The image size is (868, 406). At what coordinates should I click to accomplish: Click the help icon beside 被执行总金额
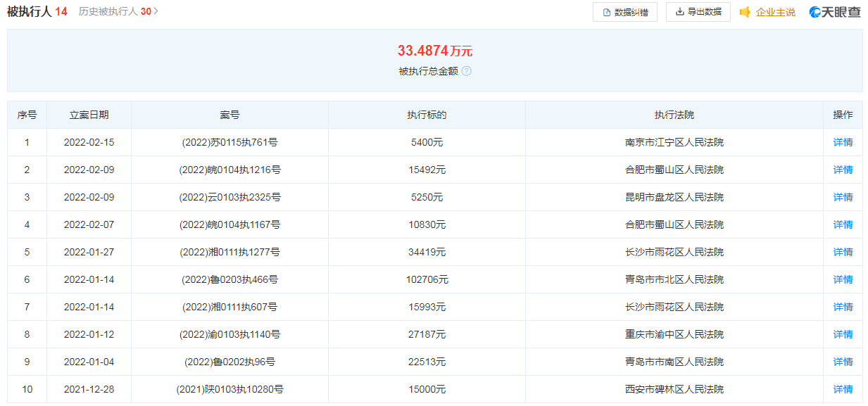(466, 71)
